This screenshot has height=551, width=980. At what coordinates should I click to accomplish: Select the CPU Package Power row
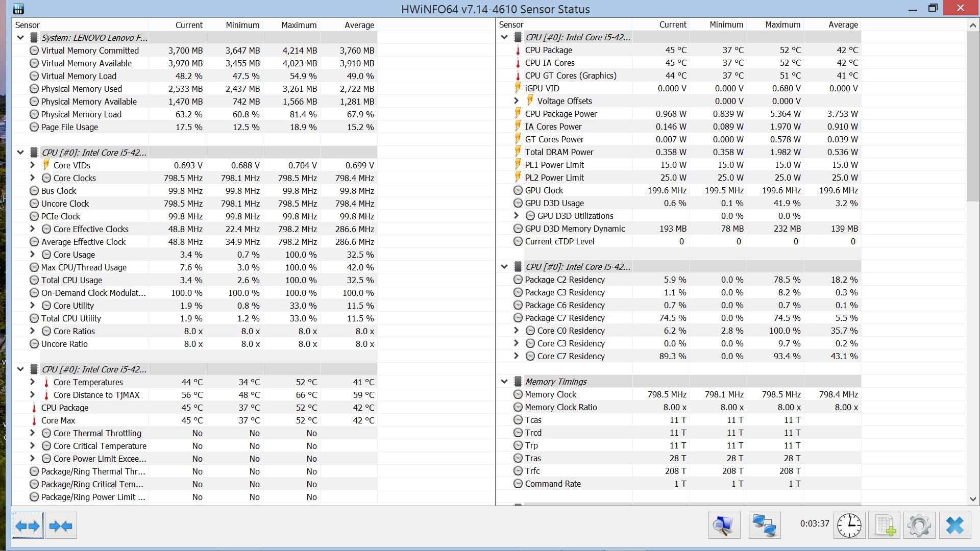click(x=678, y=114)
